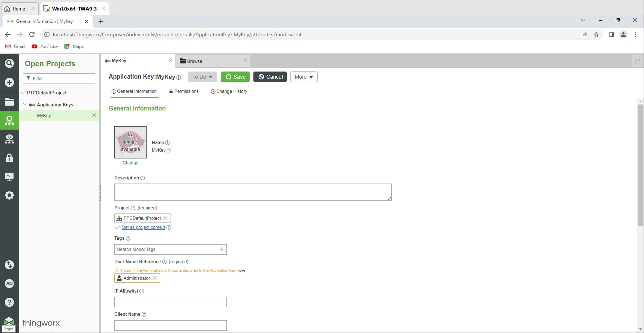This screenshot has width=644, height=333.
Task: Open the Help question mark in sidebar
Action: tap(9, 302)
